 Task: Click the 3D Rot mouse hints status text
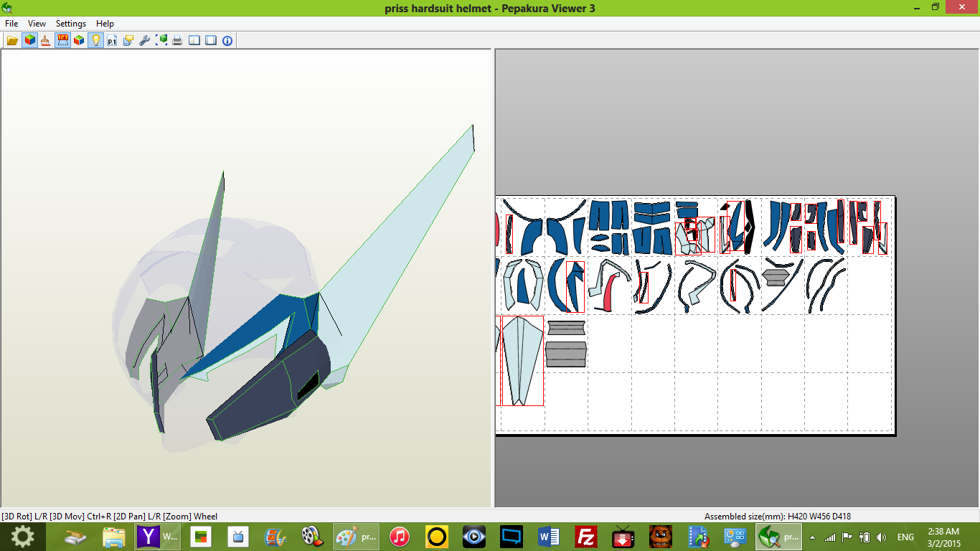(x=109, y=516)
